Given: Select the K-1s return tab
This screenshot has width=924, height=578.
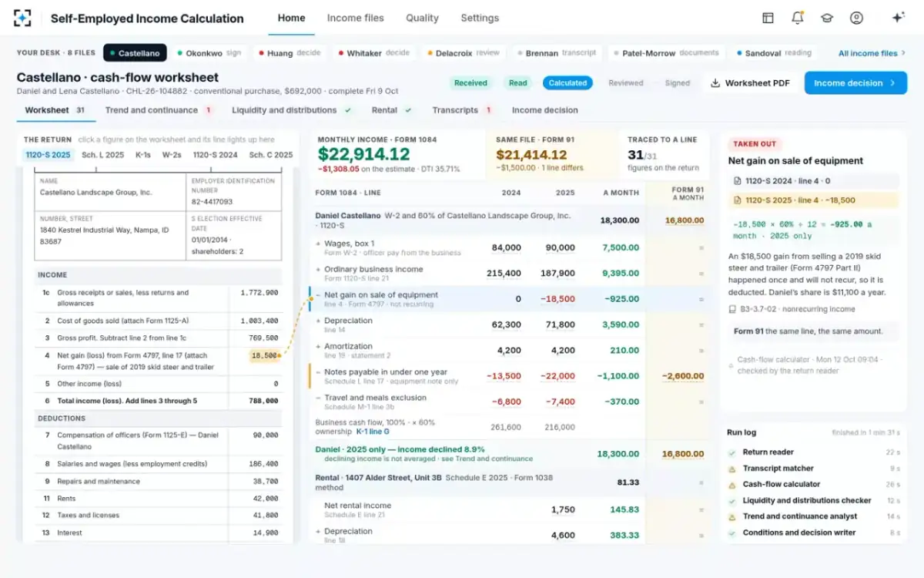Looking at the screenshot, I should pyautogui.click(x=143, y=155).
